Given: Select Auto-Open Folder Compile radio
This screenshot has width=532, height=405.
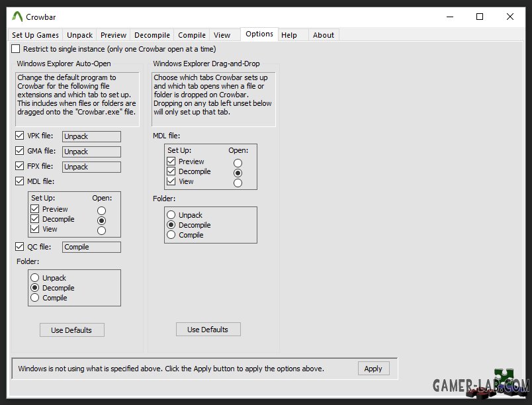Looking at the screenshot, I should 34,298.
